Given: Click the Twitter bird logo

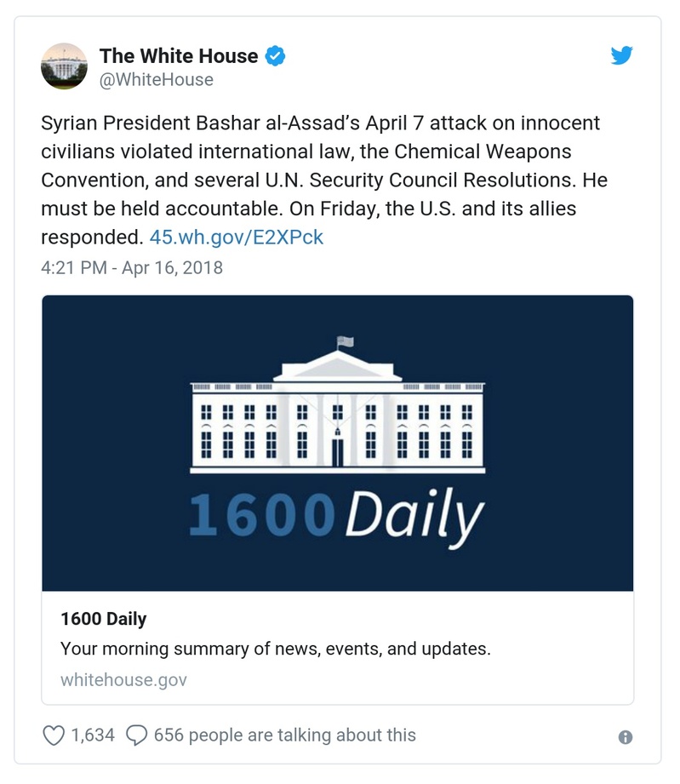Looking at the screenshot, I should (622, 54).
